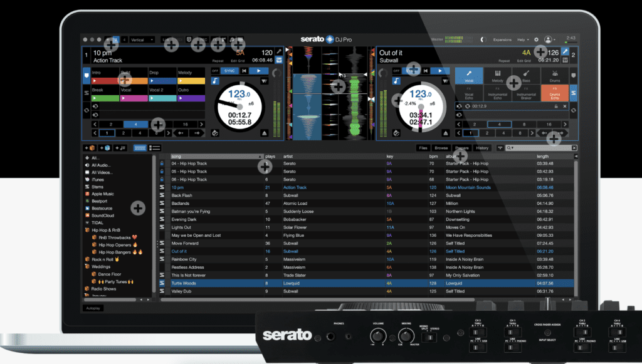
Task: Select the Vocal stem pad on deck 2
Action: click(x=469, y=76)
